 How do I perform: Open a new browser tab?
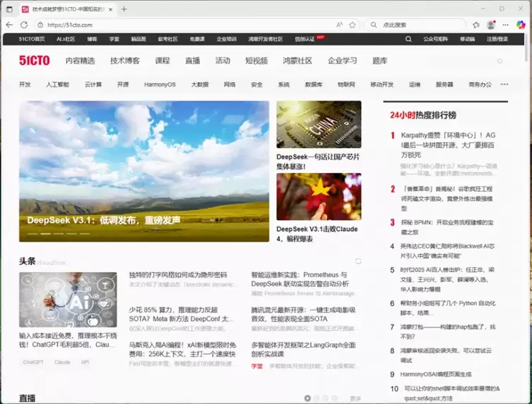124,9
